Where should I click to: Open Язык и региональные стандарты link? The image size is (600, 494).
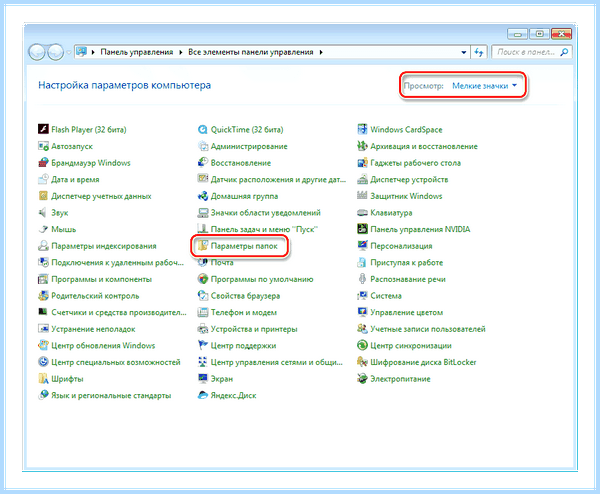tap(111, 396)
